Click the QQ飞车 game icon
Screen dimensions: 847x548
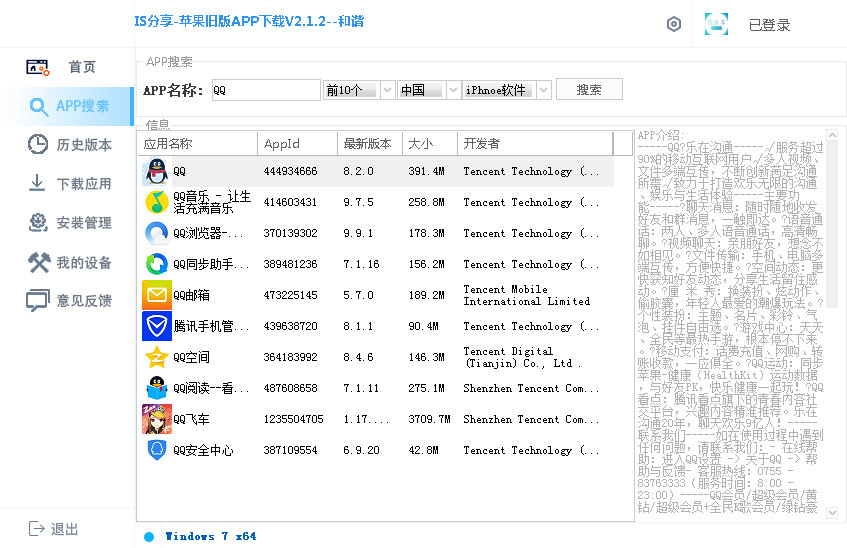click(156, 419)
